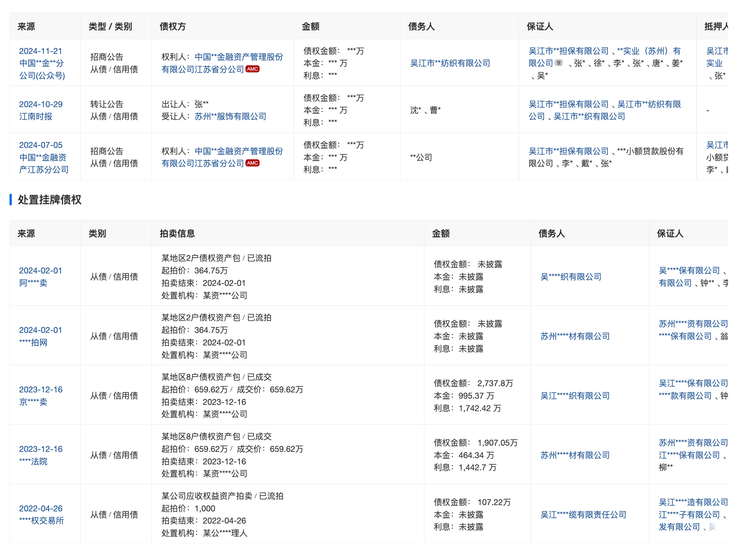Click 利息 1,742.42 万 value
Viewport: 738px width, 560px height.
point(480,408)
